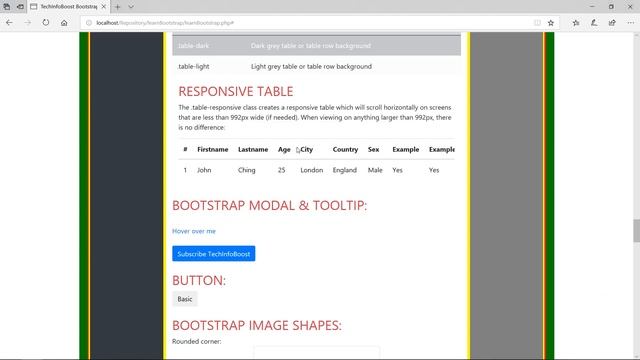The height and width of the screenshot is (360, 640).
Task: Add page to favorites with star
Action: click(x=551, y=23)
